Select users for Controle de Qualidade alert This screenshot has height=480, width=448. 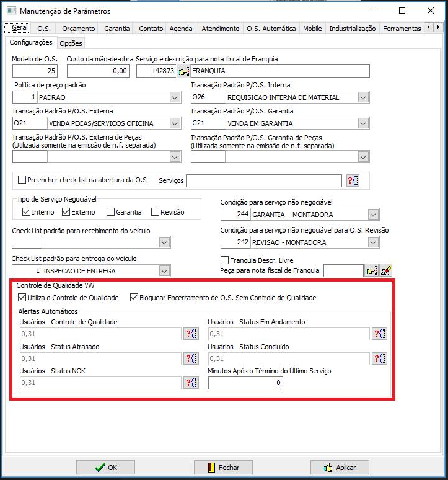[191, 334]
